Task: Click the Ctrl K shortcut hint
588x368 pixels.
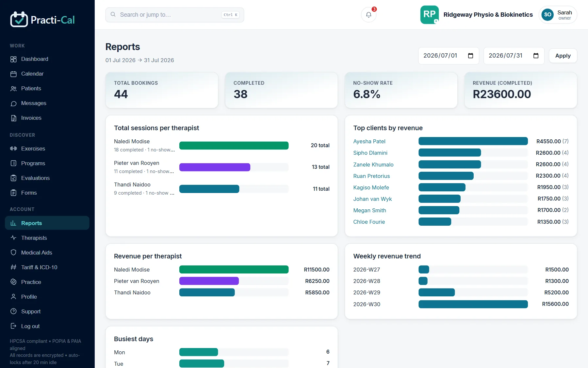Action: 230,15
